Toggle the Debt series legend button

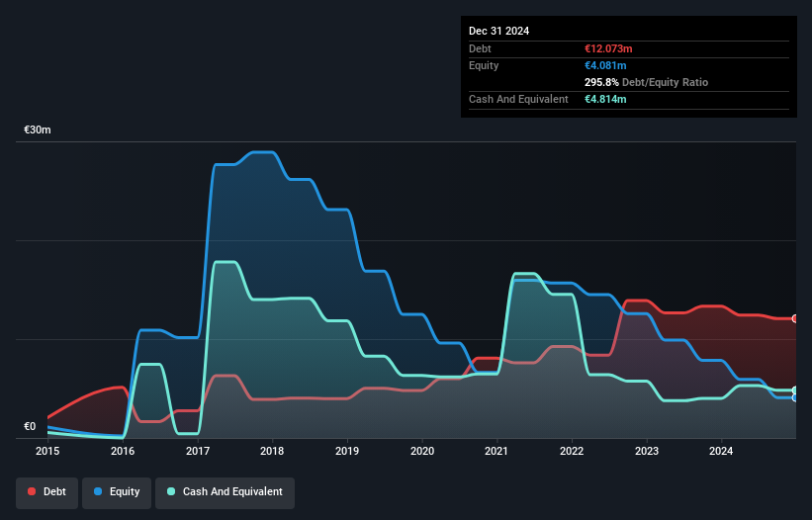click(x=47, y=492)
